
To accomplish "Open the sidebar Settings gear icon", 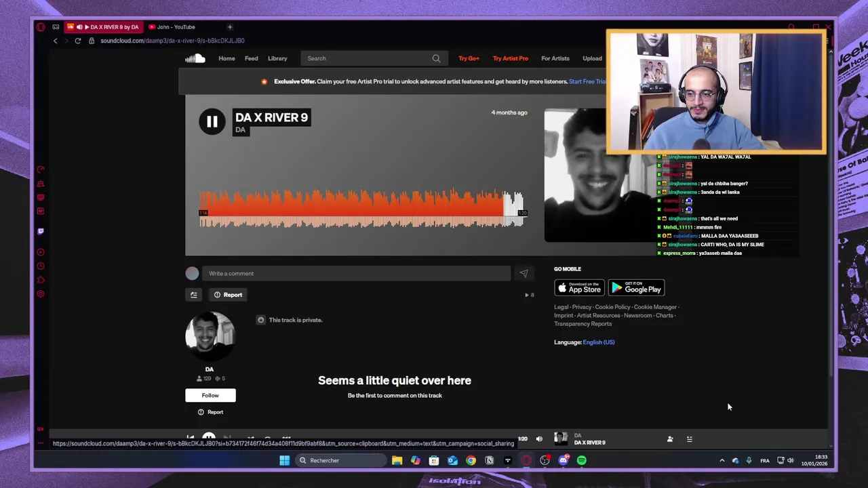I will 41,294.
